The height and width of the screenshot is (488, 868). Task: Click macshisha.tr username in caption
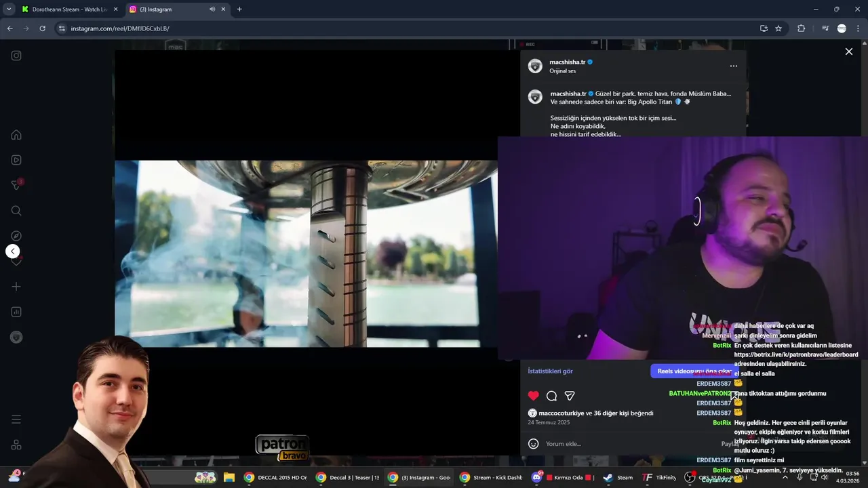click(568, 94)
